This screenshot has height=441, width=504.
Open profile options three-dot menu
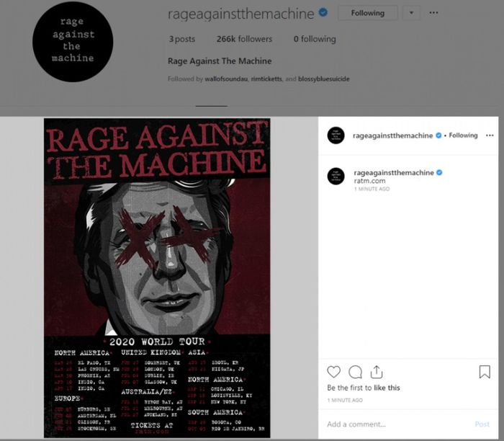[433, 13]
